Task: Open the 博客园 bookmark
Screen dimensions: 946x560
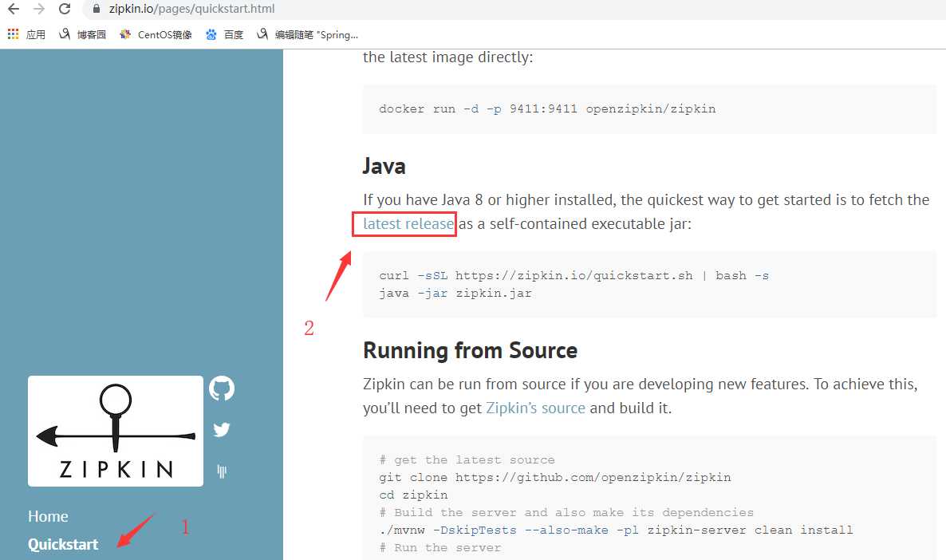Action: 83,34
